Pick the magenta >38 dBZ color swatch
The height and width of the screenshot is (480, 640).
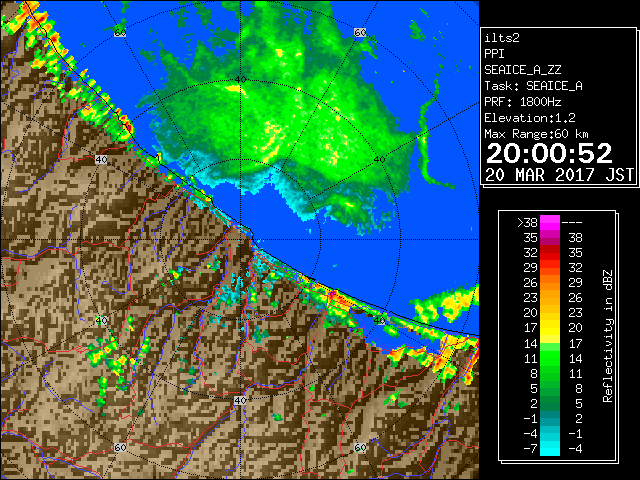[550, 223]
